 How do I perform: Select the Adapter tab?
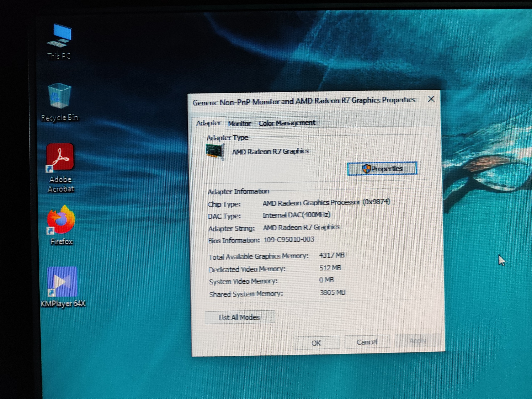pyautogui.click(x=208, y=123)
